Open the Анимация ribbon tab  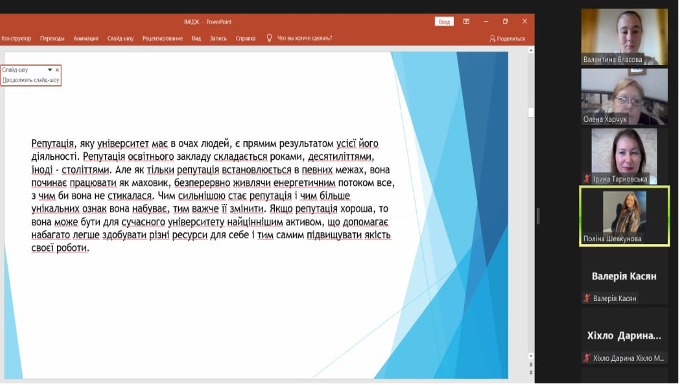pyautogui.click(x=86, y=39)
